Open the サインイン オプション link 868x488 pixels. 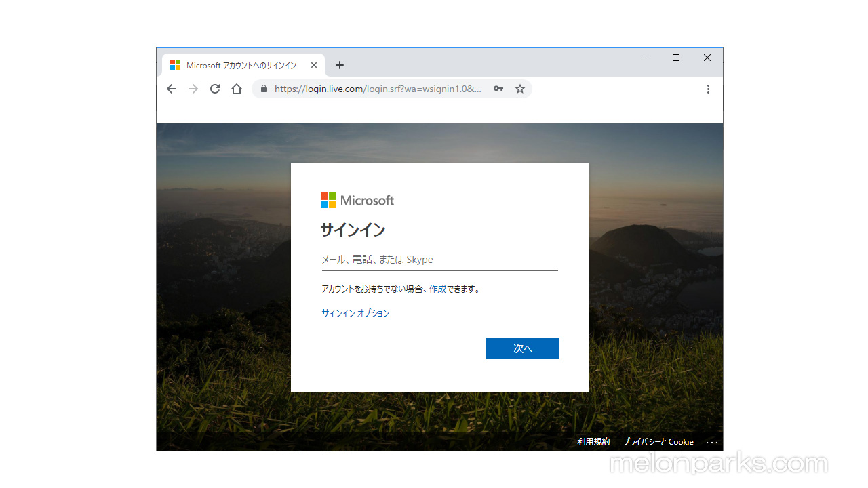pyautogui.click(x=355, y=313)
